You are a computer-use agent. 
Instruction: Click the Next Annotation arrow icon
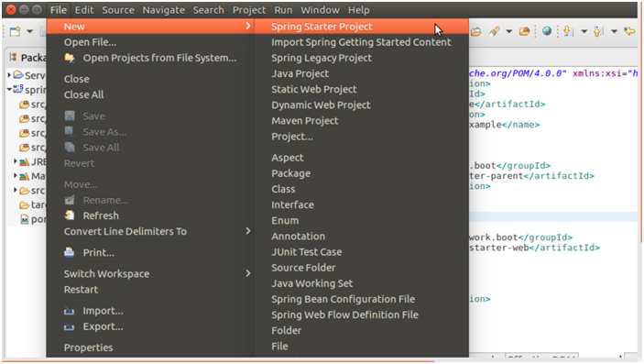569,31
